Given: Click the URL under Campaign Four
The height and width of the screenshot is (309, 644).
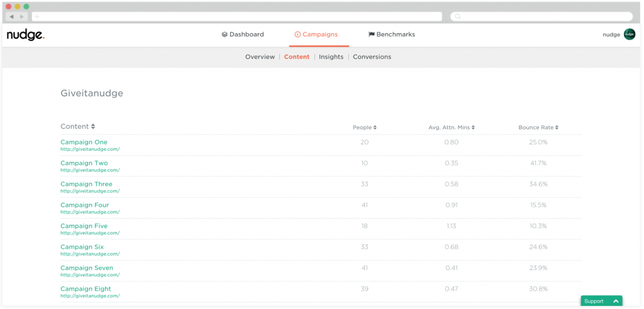Looking at the screenshot, I should point(90,212).
